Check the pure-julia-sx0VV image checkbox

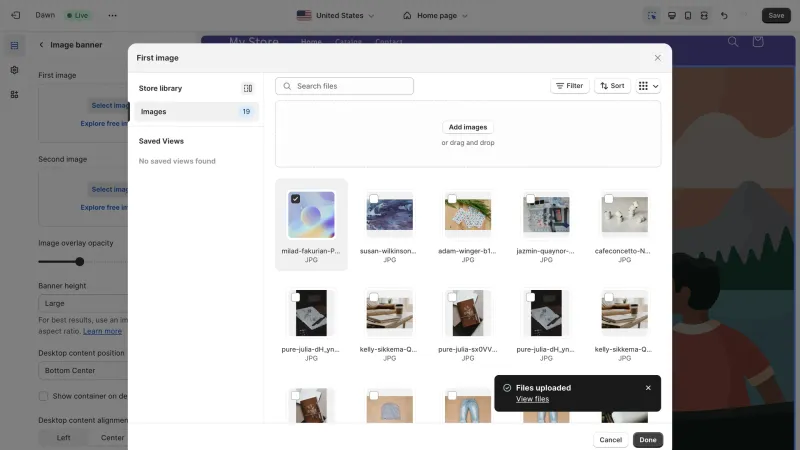(x=452, y=297)
